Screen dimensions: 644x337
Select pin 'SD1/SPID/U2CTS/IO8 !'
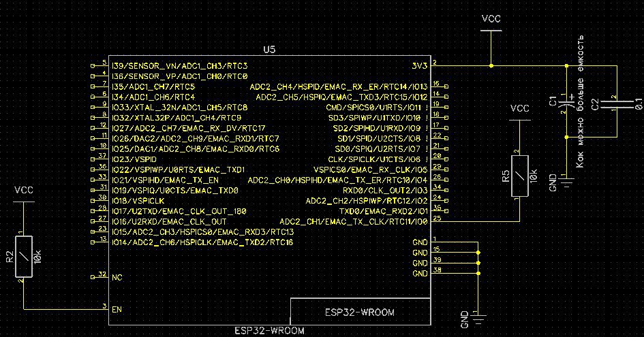(x=383, y=139)
